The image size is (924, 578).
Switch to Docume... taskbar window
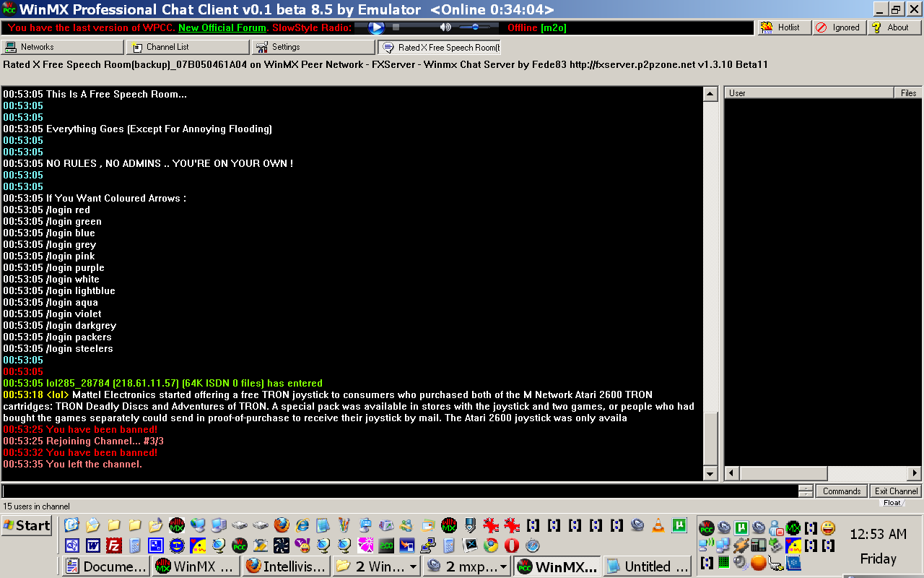(106, 566)
